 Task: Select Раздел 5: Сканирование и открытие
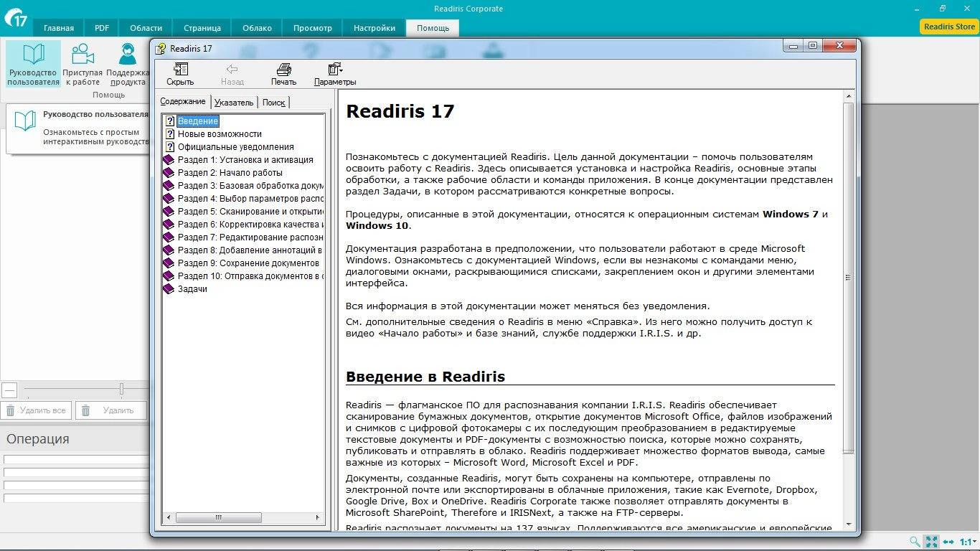pyautogui.click(x=251, y=212)
